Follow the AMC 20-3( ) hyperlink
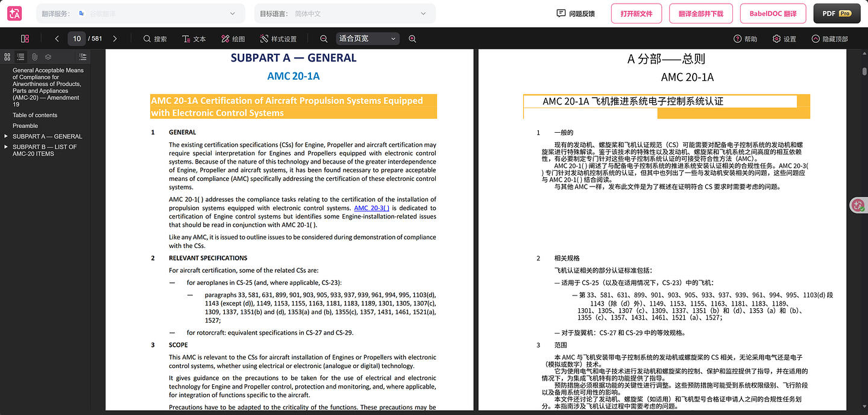This screenshot has width=868, height=415. 371,208
